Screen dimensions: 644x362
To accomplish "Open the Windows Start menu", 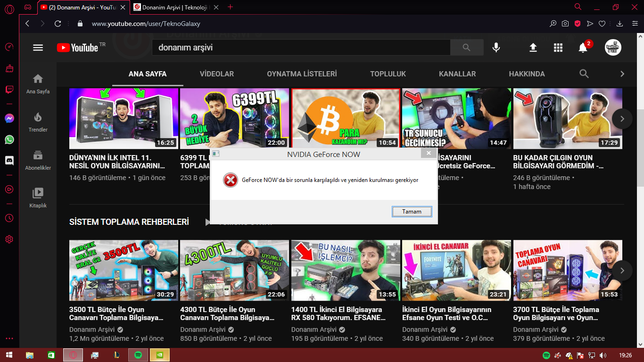I will [9, 355].
